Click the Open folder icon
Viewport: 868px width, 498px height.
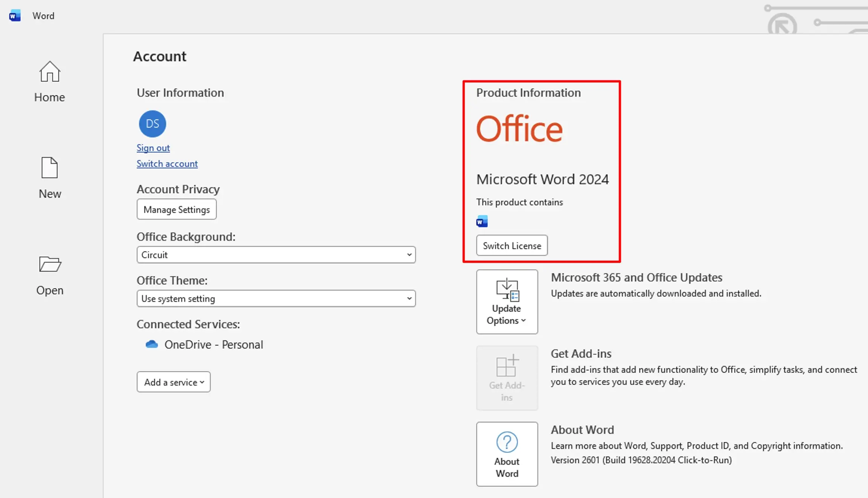click(x=49, y=264)
